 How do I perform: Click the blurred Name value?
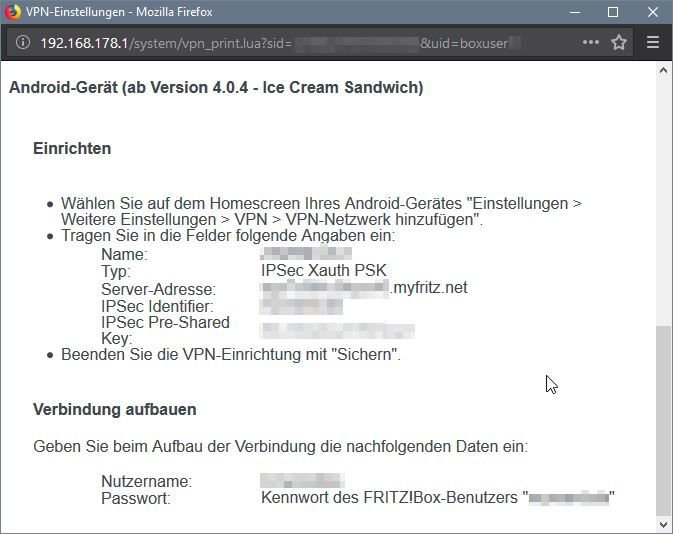tap(306, 253)
